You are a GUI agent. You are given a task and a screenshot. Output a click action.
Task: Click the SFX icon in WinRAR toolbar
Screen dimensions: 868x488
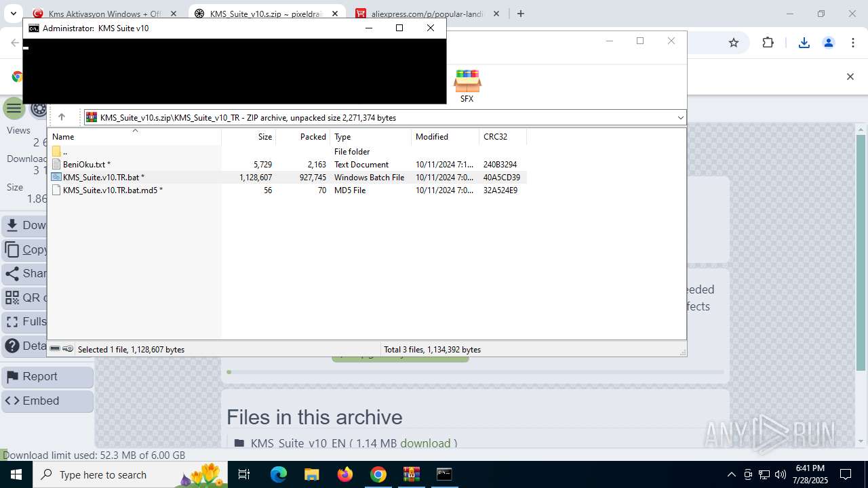point(467,85)
